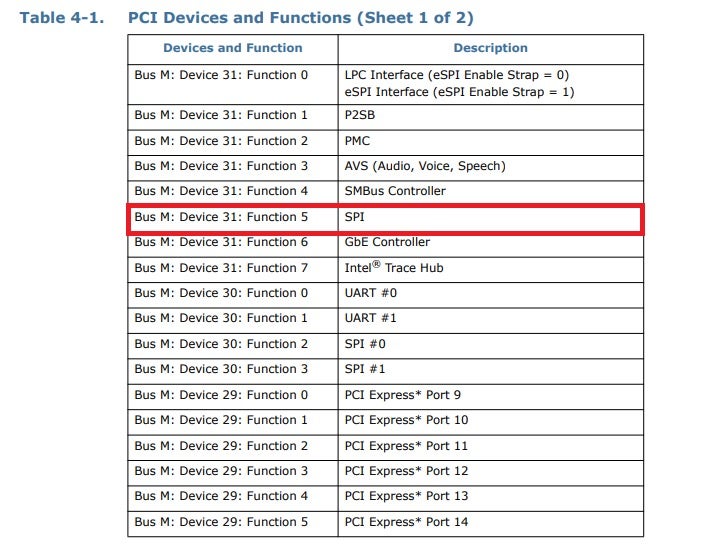Image resolution: width=707 pixels, height=555 pixels.
Task: Select the "AVS (Audio, Voice, Speech)" cell
Action: pos(425,166)
